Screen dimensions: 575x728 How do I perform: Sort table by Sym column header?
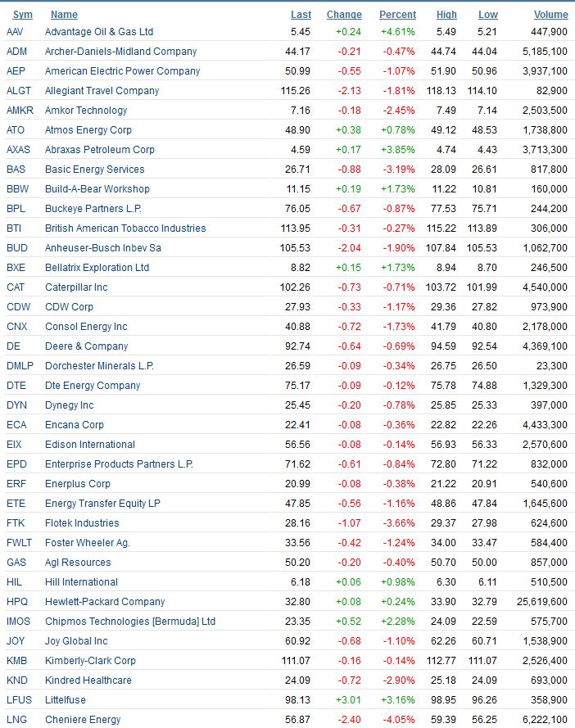click(23, 15)
